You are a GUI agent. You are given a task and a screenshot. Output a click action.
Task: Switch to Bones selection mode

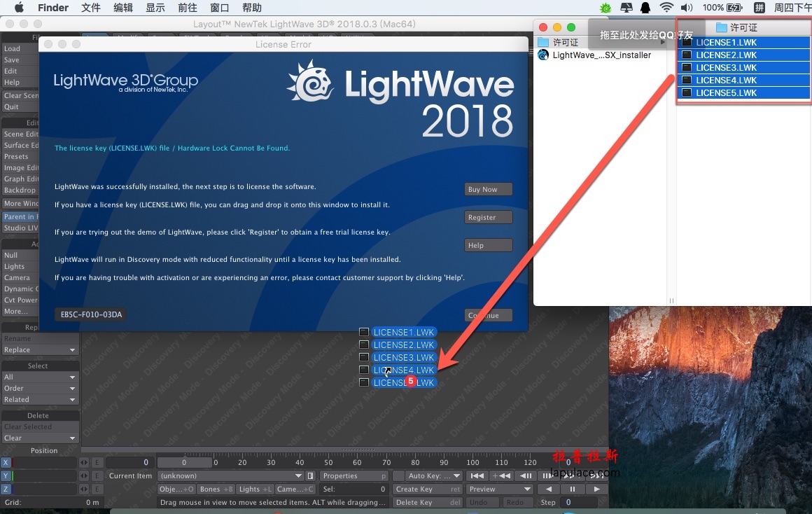[216, 489]
